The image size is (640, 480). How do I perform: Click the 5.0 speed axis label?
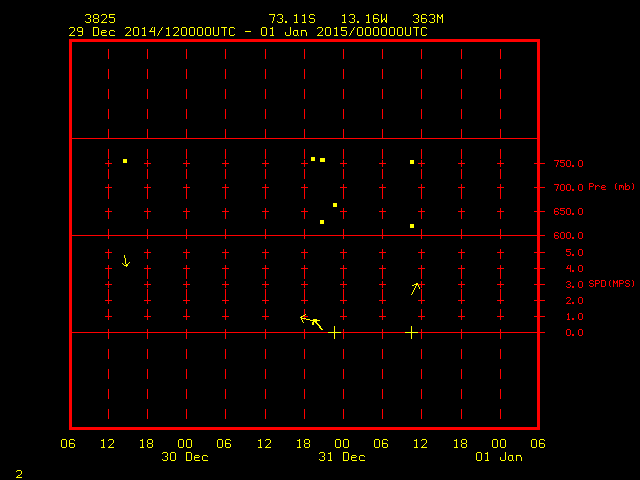click(x=574, y=253)
